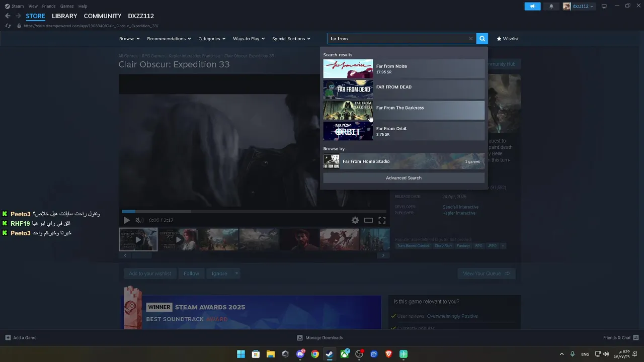Open the Windows Start menu
The height and width of the screenshot is (362, 644).
(241, 354)
